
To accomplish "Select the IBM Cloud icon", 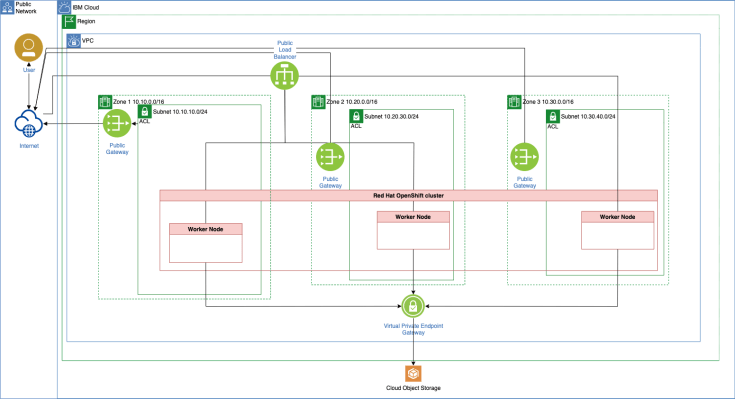I will point(64,7).
